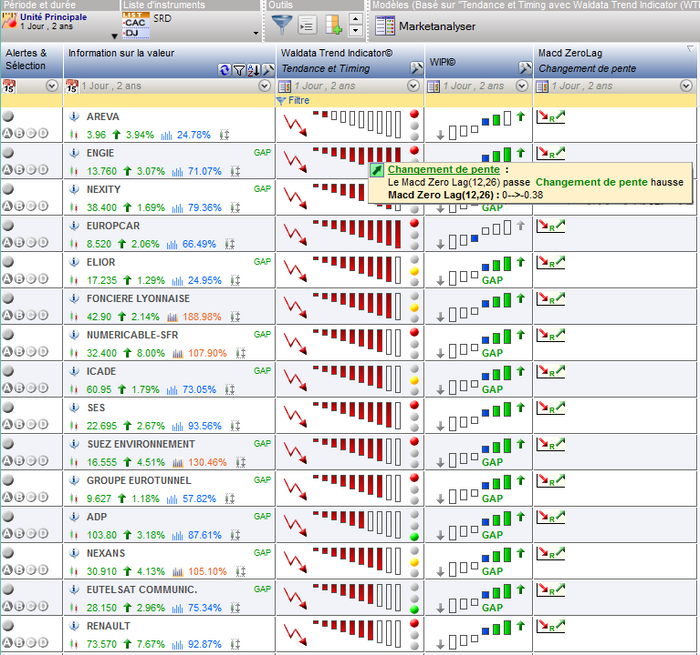Click the NEXANS yellow timing light
Viewport: 700px width, 655px height.
[414, 562]
